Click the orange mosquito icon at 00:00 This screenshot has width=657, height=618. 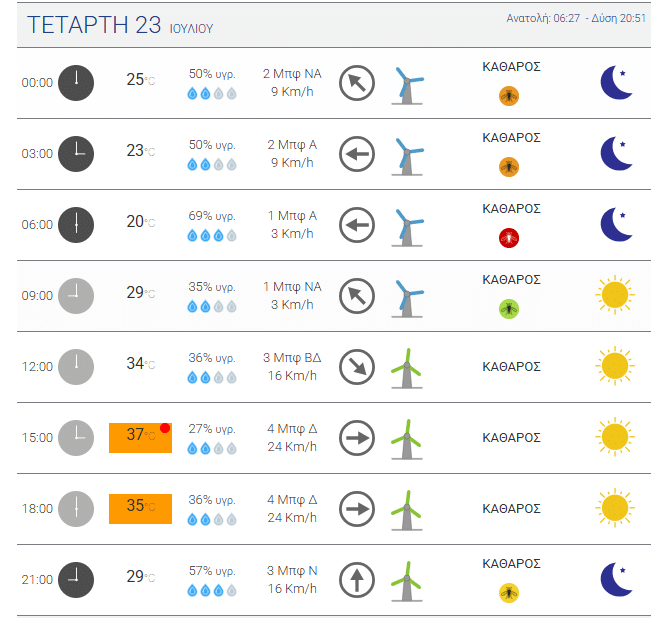[509, 96]
